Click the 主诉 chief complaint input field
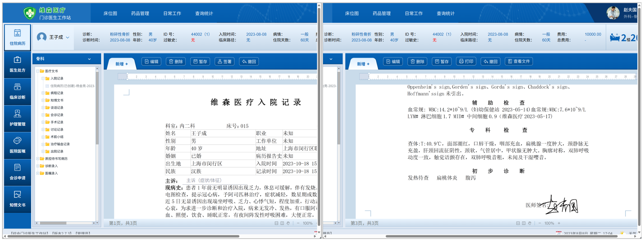Screen dimensions: 644x241 tap(204, 180)
